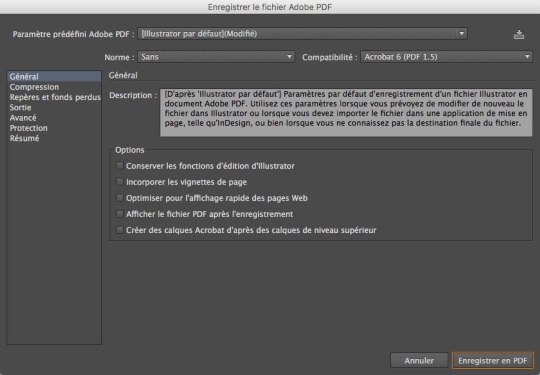Check Créer des calques Acrobat option
540x375 pixels.
[120, 230]
